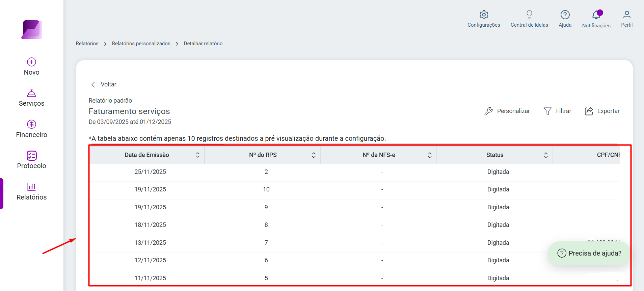Click the Precisa de ajuda question icon
644x291 pixels.
pos(562,253)
